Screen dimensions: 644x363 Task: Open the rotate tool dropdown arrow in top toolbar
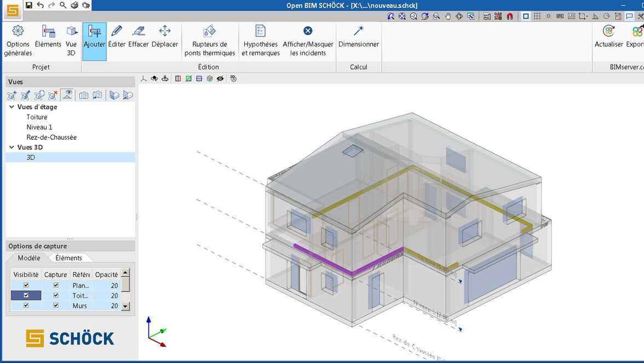(587, 17)
